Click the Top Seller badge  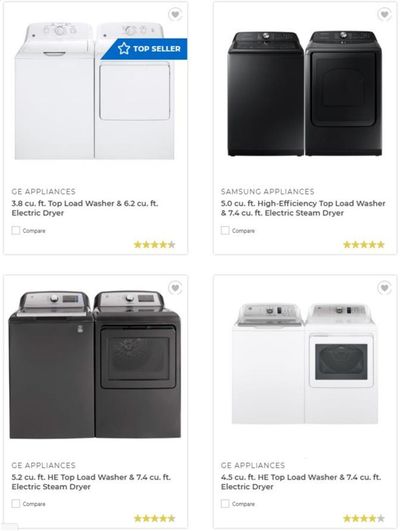(145, 49)
